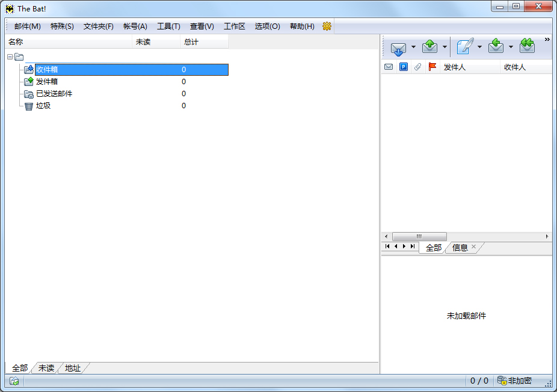This screenshot has height=392, width=557.
Task: Click the message list scroll right arrow
Action: coord(547,236)
